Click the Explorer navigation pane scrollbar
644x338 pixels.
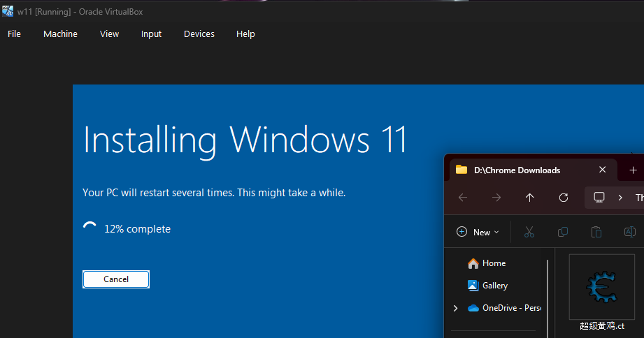point(548,299)
